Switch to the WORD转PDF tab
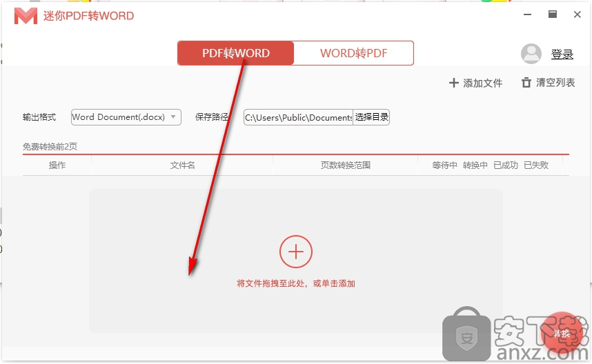 coord(353,53)
